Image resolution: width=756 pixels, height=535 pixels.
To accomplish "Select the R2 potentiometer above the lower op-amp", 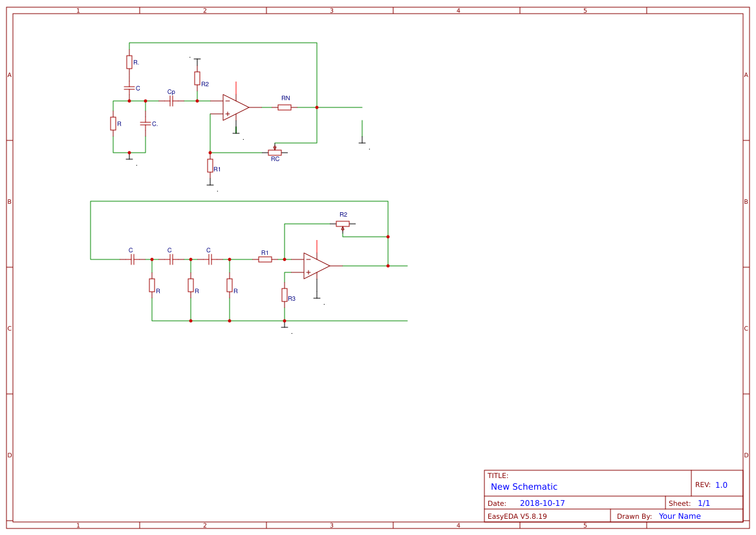I will (x=343, y=225).
